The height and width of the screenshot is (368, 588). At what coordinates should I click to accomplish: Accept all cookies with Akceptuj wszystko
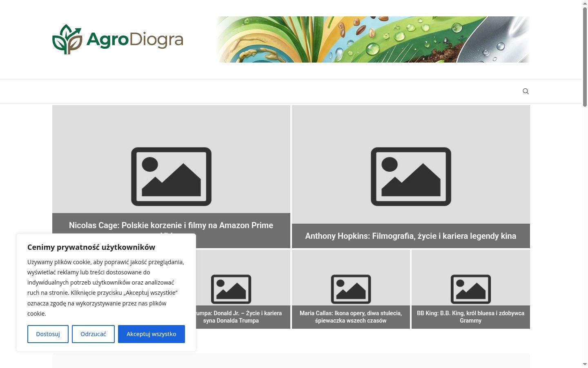[x=151, y=334]
